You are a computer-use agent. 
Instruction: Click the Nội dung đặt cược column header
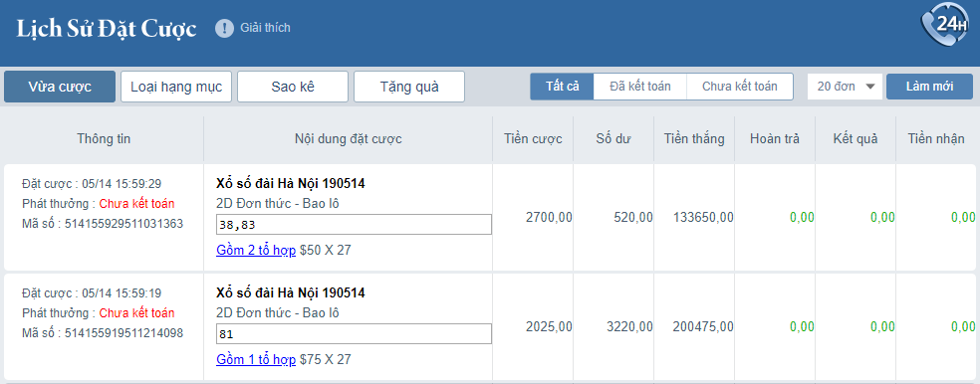click(349, 138)
